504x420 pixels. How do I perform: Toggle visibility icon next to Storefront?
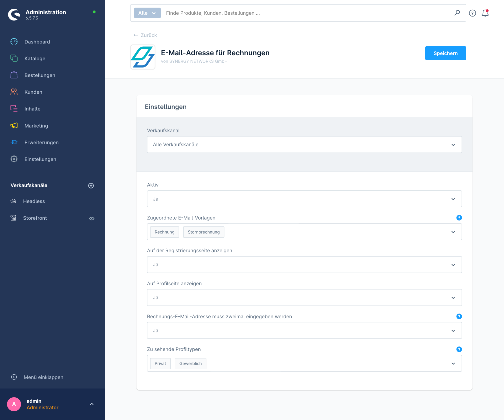pos(92,218)
